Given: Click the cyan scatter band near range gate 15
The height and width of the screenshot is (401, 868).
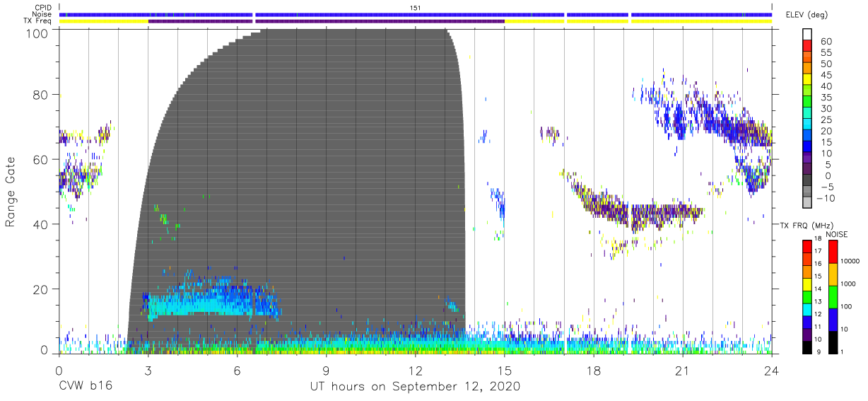Looking at the screenshot, I should [212, 303].
